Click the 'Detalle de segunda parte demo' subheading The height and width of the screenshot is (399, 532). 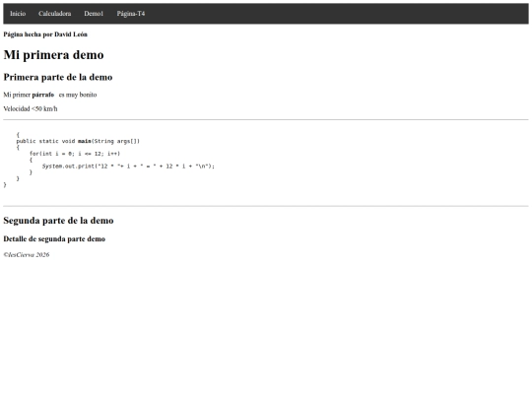[54, 238]
